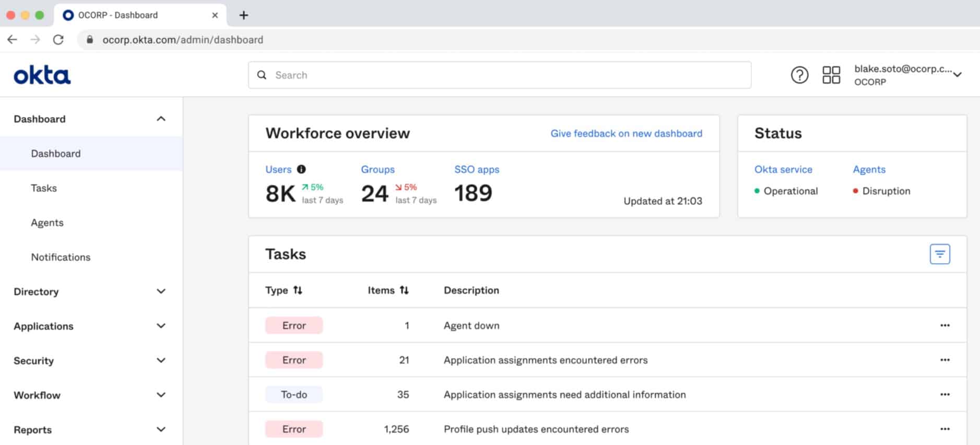
Task: Open more options for assignments need additional information
Action: click(945, 394)
